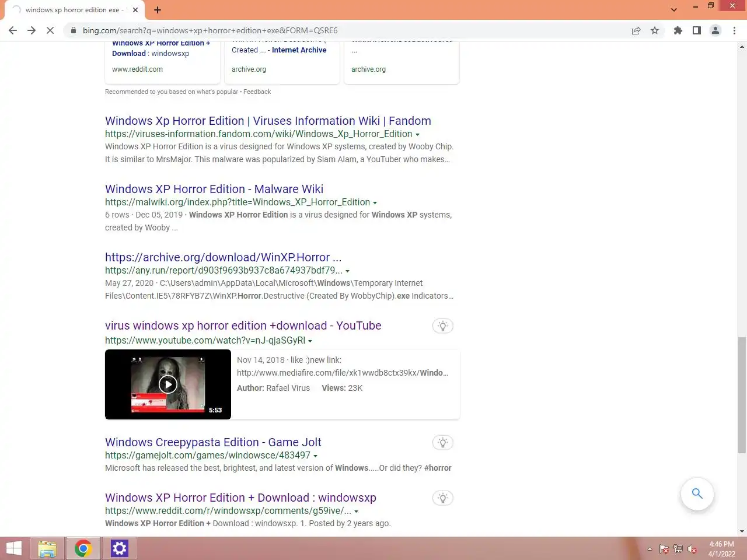Screen dimensions: 747x560
Task: Open File Explorer from the taskbar
Action: [47, 548]
